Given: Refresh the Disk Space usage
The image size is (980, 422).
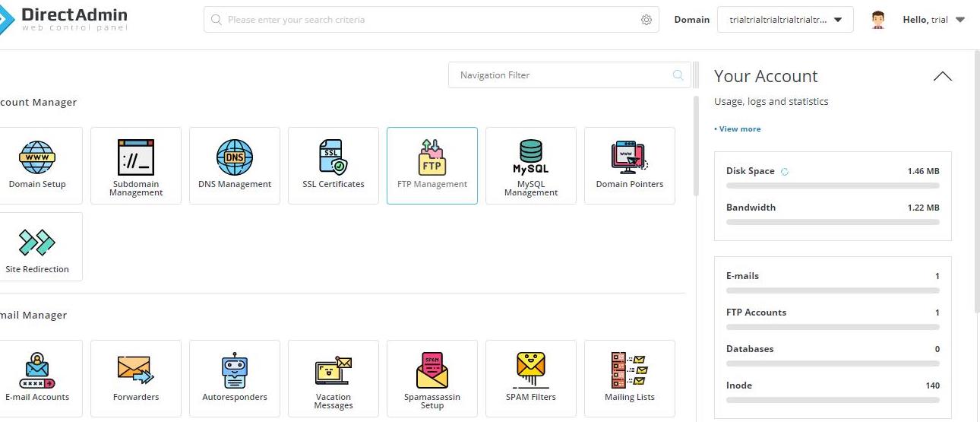Looking at the screenshot, I should click(x=785, y=172).
